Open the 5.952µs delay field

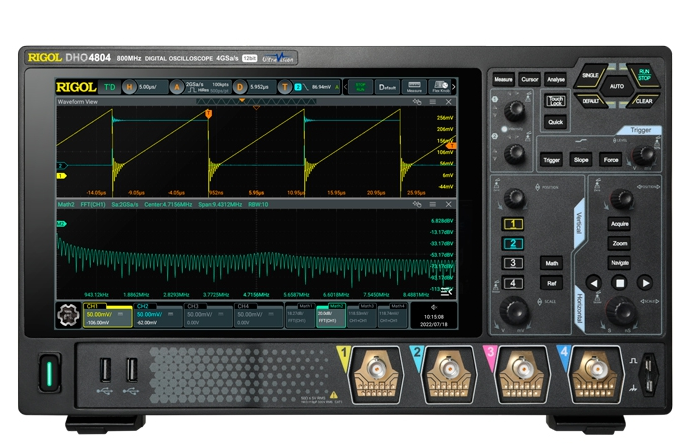coord(261,87)
